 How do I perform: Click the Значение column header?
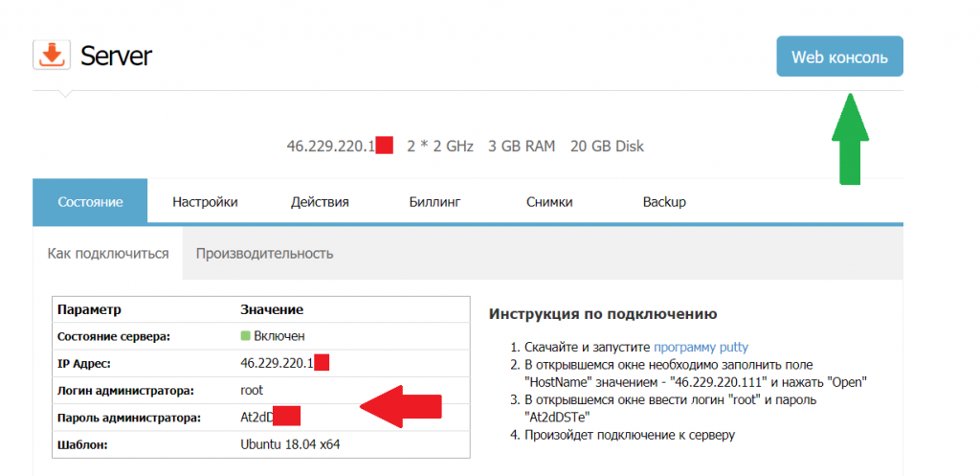(x=272, y=309)
